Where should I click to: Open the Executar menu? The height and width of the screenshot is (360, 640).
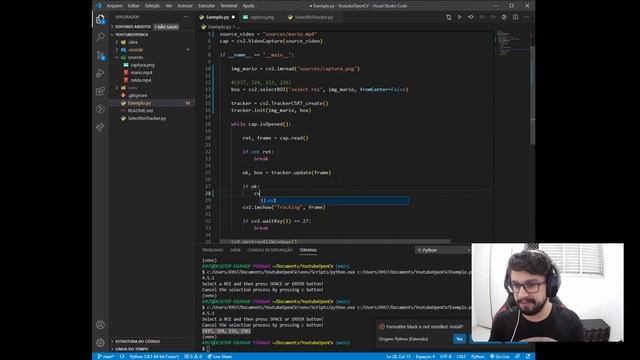tap(206, 6)
